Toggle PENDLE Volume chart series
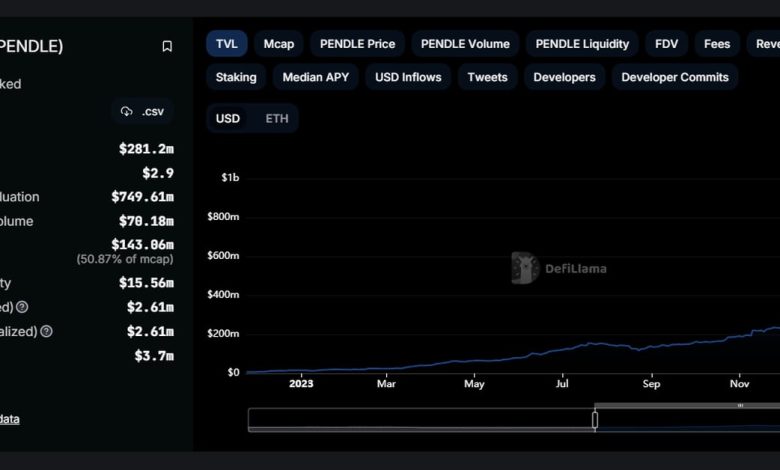The width and height of the screenshot is (780, 470). click(465, 44)
